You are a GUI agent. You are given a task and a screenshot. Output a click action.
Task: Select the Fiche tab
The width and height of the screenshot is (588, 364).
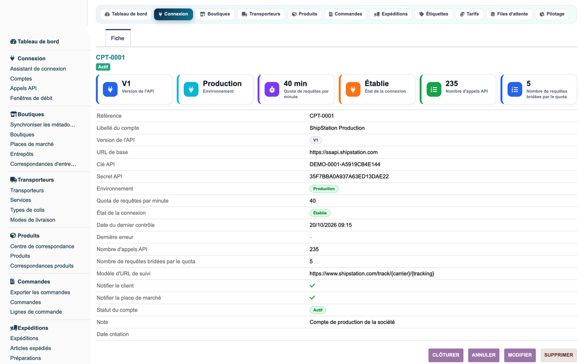(118, 38)
